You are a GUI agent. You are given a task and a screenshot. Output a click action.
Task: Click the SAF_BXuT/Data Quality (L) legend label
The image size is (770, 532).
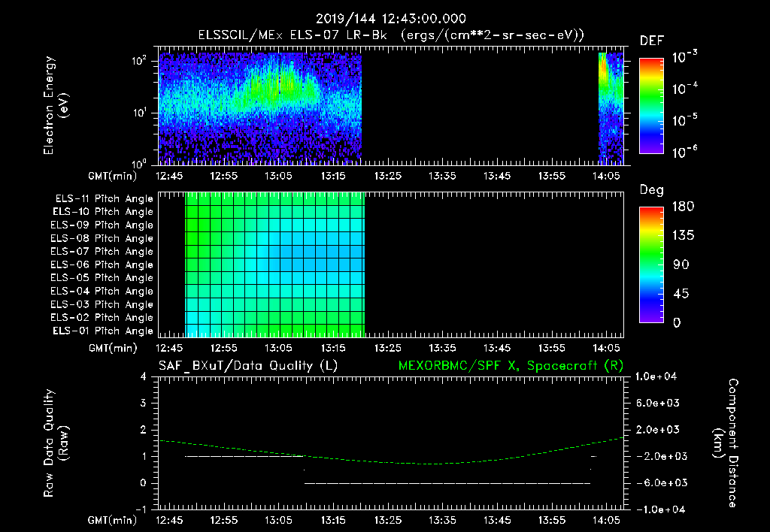click(x=248, y=366)
